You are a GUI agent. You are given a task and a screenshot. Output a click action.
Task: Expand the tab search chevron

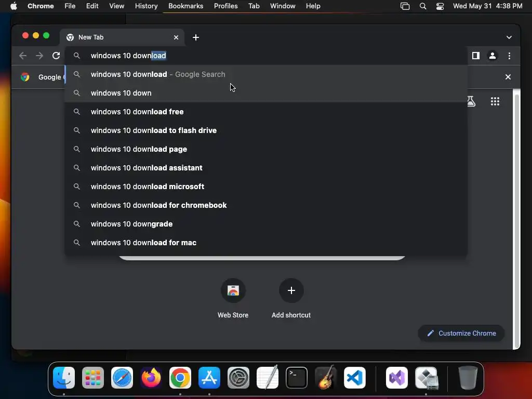pyautogui.click(x=509, y=37)
